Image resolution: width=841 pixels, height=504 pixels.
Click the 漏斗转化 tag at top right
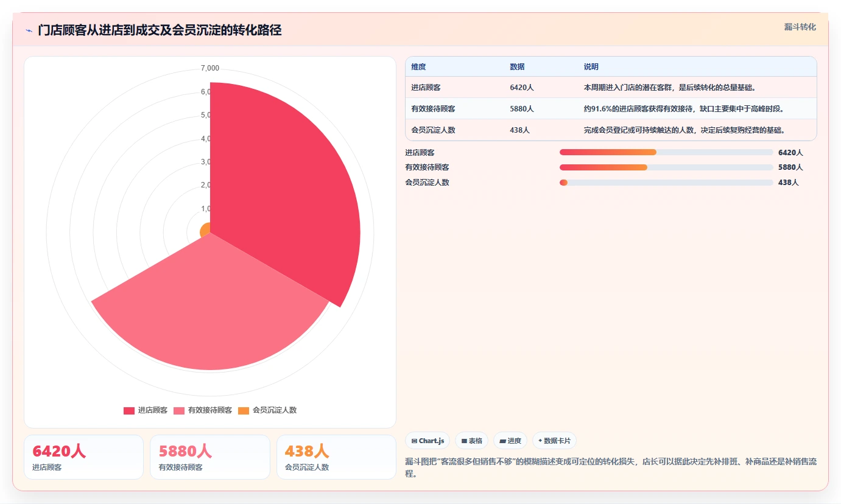(800, 27)
